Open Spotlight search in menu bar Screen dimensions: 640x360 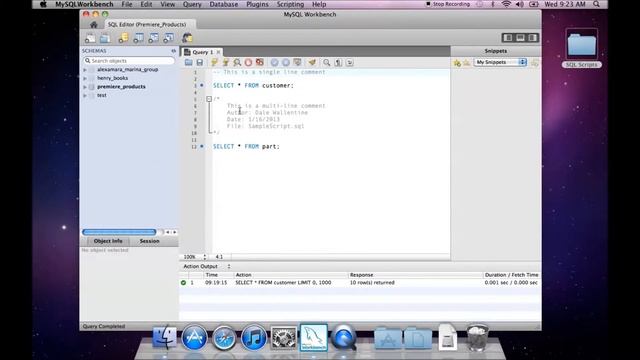[x=597, y=4]
